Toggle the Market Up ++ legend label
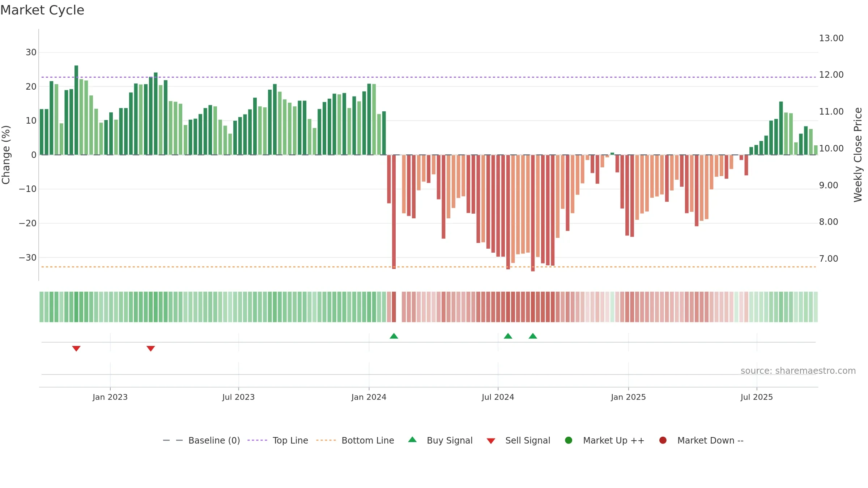Image resolution: width=868 pixels, height=488 pixels. pyautogui.click(x=614, y=440)
